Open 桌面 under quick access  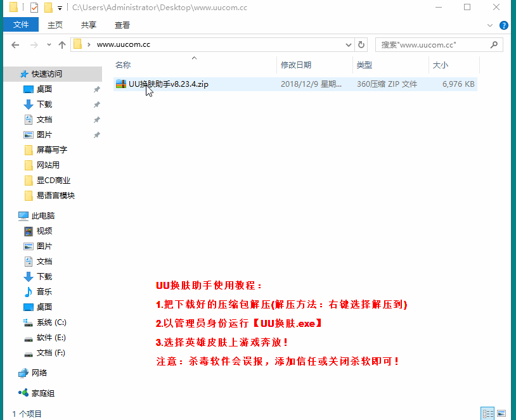pos(44,89)
